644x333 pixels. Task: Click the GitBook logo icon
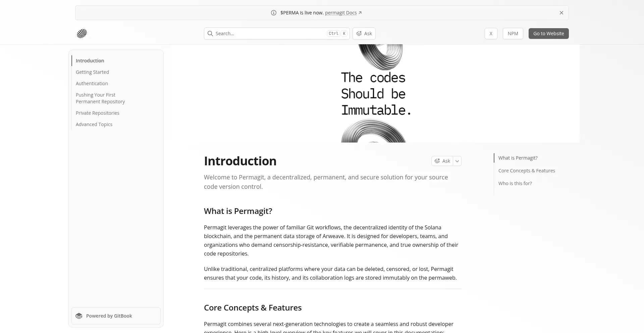79,316
